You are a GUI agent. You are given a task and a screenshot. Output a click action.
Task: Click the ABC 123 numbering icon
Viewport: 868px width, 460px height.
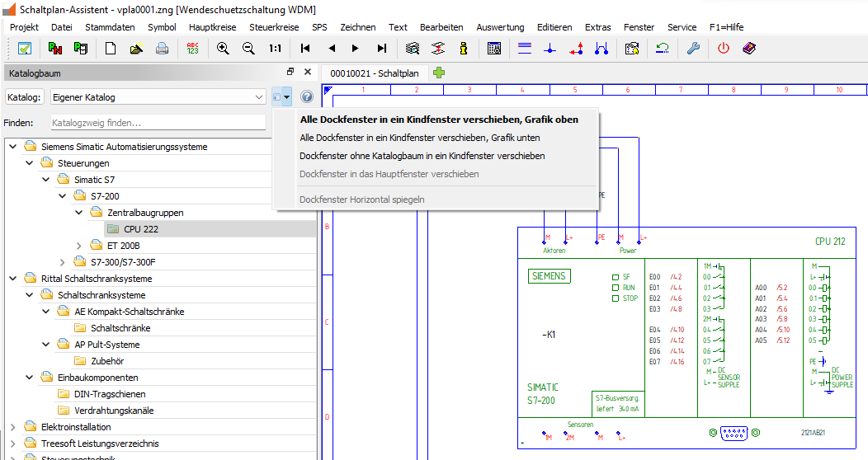[x=192, y=49]
